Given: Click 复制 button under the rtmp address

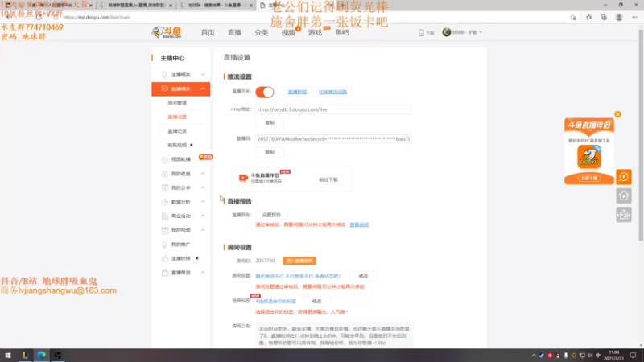Looking at the screenshot, I should (x=270, y=123).
